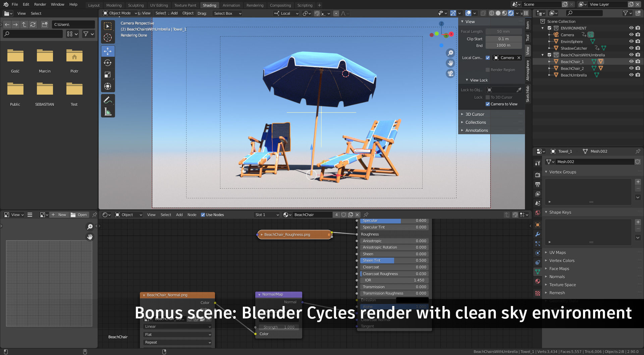This screenshot has width=644, height=355.
Task: Open Linear interpolation dropdown on image node
Action: (x=177, y=326)
